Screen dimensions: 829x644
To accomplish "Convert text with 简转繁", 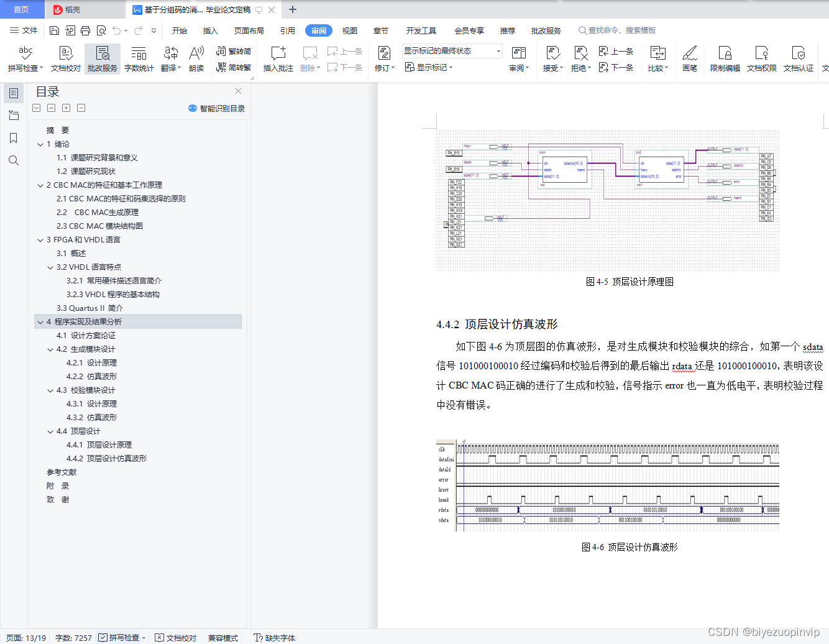I will [x=234, y=67].
